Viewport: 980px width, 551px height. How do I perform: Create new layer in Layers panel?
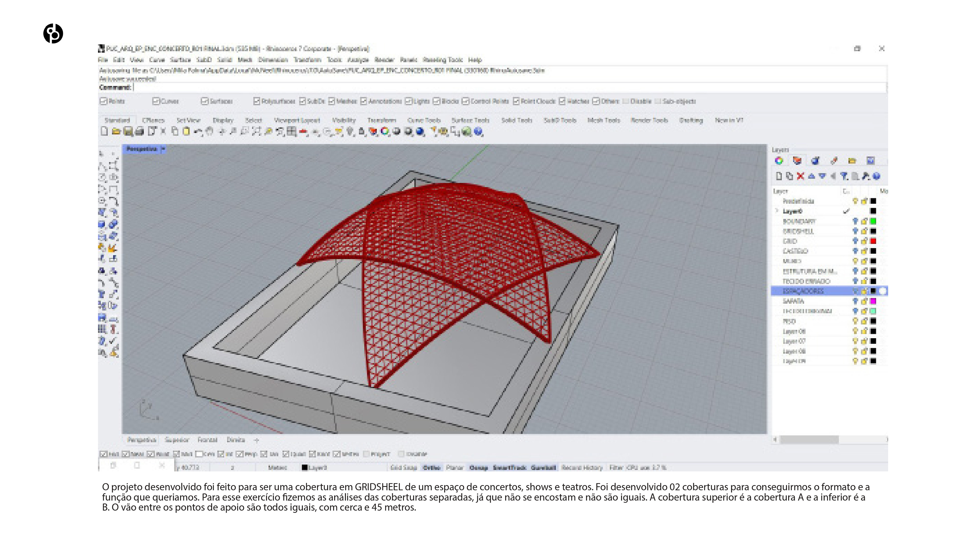pos(779,176)
